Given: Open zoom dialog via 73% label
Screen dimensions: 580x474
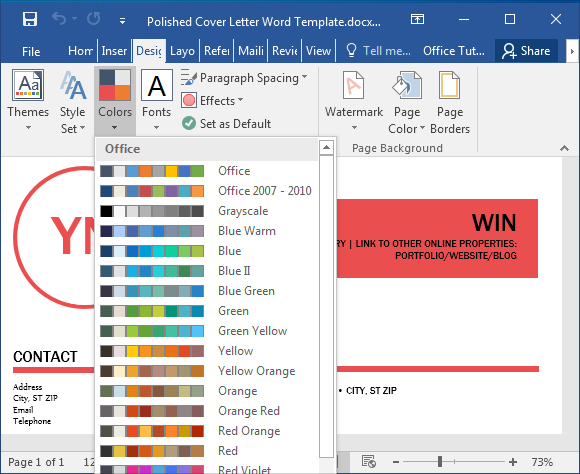Looking at the screenshot, I should pyautogui.click(x=542, y=462).
